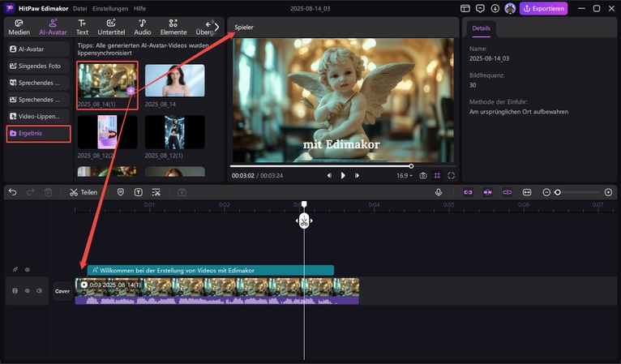621x364 pixels.
Task: Click the timeline playhead top marker
Action: coord(304,204)
